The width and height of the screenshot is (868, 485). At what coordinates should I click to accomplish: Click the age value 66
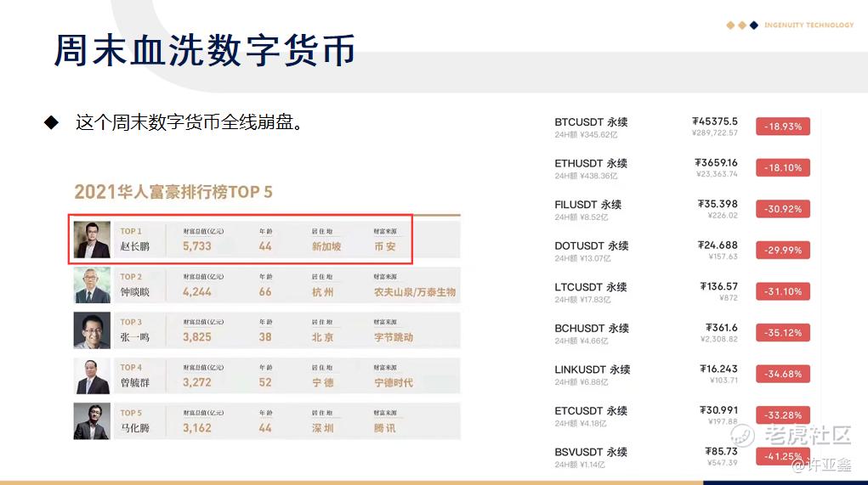tap(265, 292)
